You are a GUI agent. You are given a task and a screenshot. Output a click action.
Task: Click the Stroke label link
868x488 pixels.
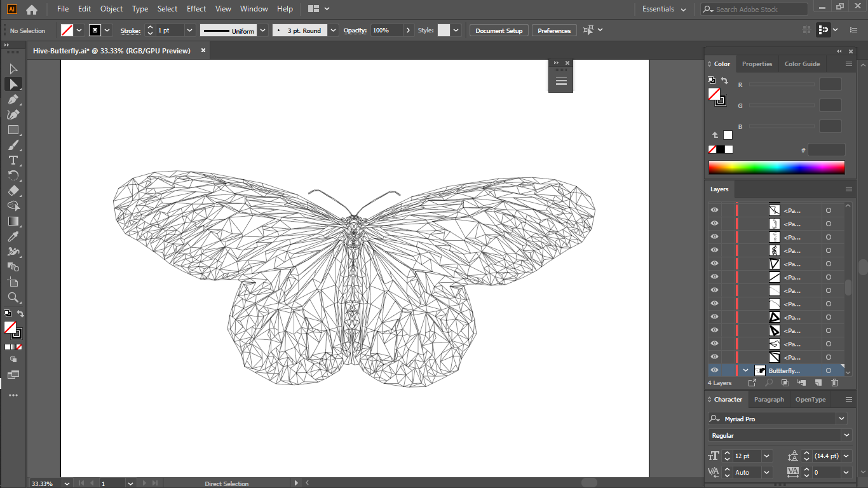pyautogui.click(x=130, y=30)
